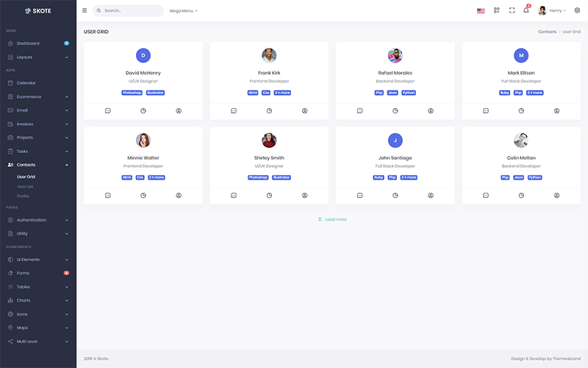Click clock icon on Frank Kirk card
588x368 pixels.
[269, 111]
